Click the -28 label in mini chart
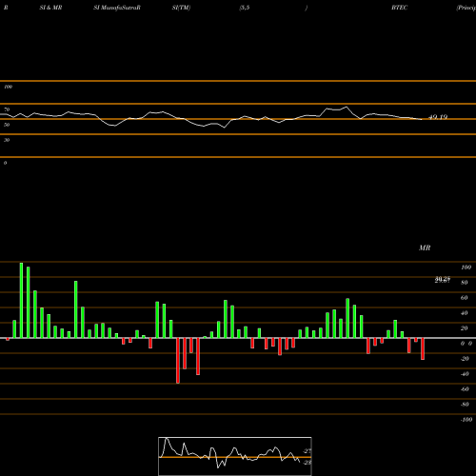476x476 pixels. pos(307,463)
